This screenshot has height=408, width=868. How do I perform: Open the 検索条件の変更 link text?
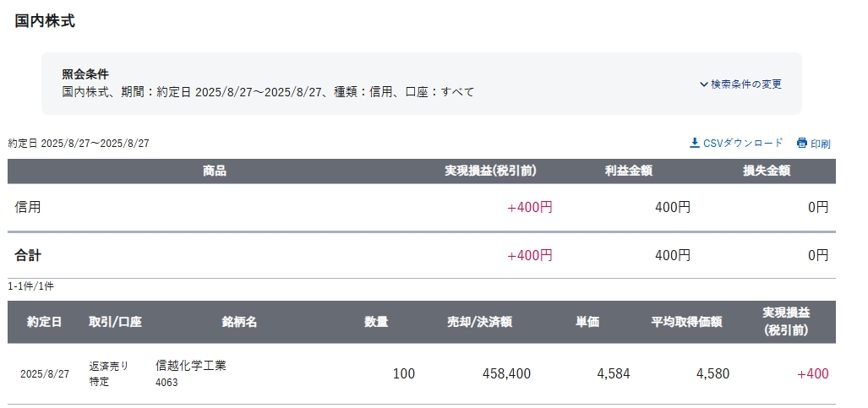point(746,84)
